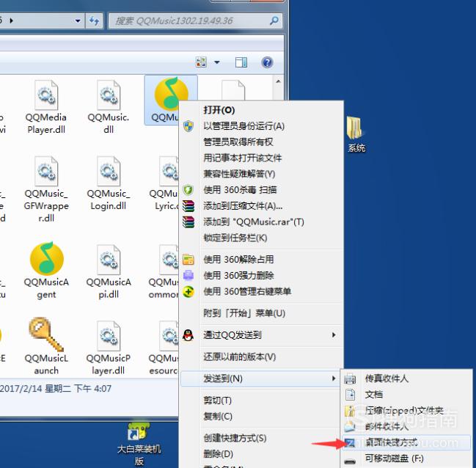Expand the 发送到(N) submenu arrow
Screen dimensions: 476x468
pos(334,379)
